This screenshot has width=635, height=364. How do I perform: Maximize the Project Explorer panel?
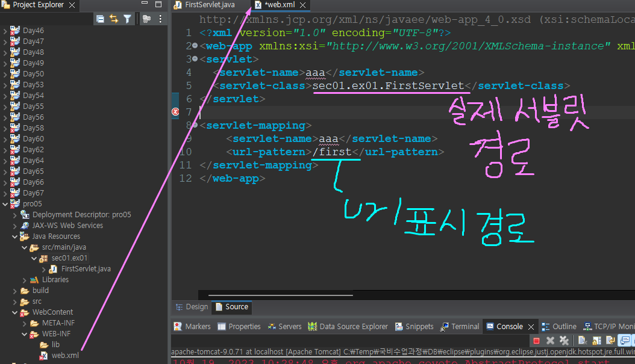158,4
